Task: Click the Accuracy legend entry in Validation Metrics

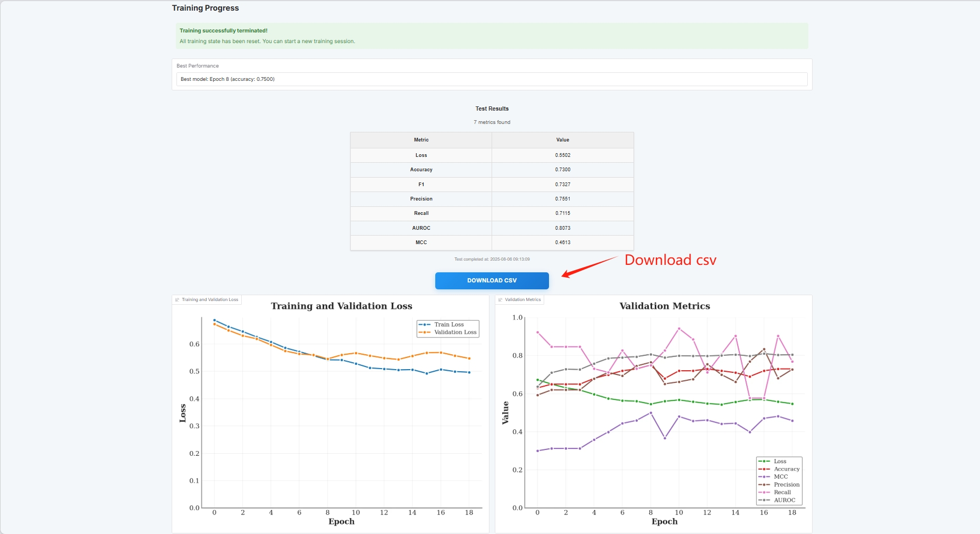Action: (786, 469)
